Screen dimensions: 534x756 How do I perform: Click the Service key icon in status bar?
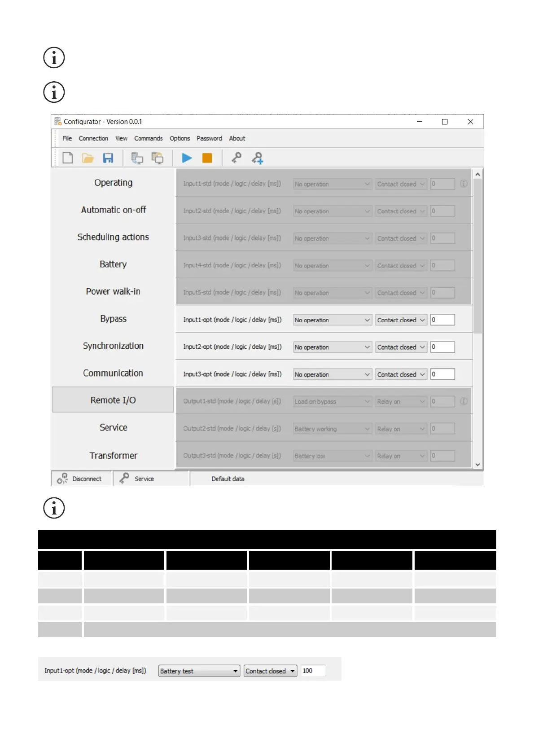coord(124,479)
